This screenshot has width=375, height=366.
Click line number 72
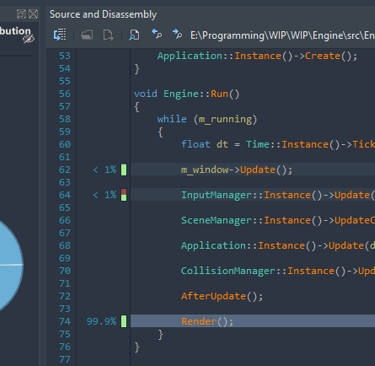pyautogui.click(x=65, y=296)
